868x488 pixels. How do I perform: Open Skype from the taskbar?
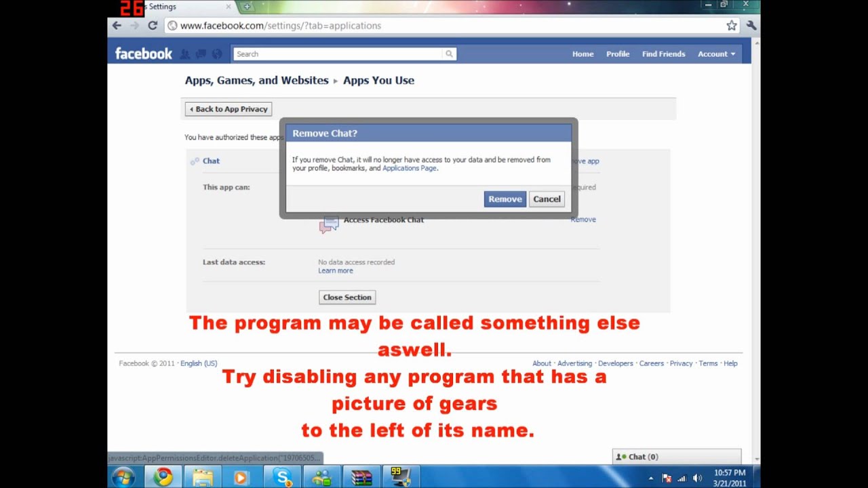click(282, 477)
